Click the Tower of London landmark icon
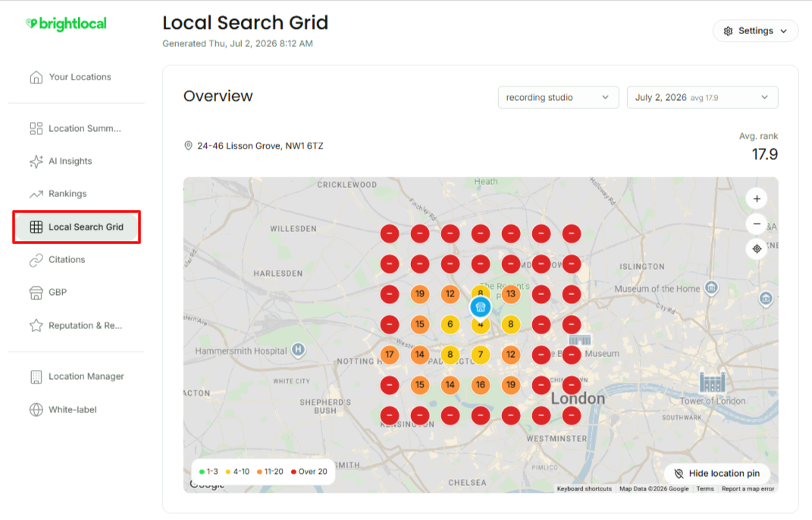The image size is (812, 520). coord(713,382)
